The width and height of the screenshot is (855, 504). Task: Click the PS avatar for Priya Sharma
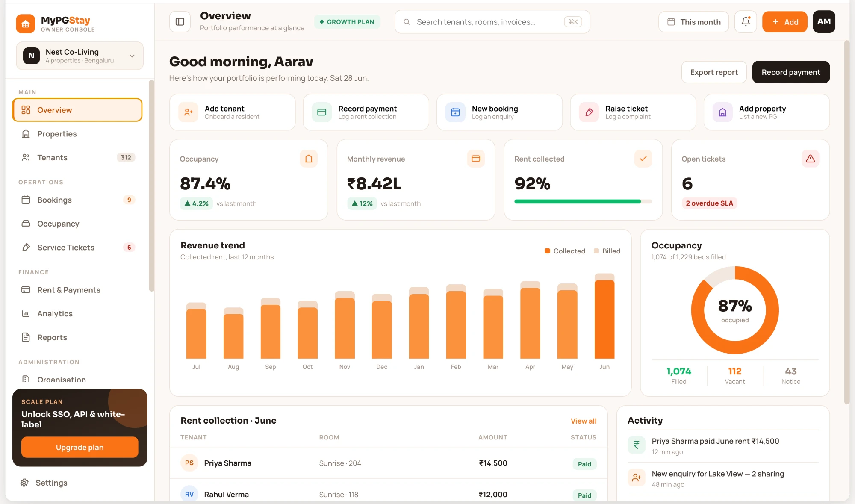189,463
